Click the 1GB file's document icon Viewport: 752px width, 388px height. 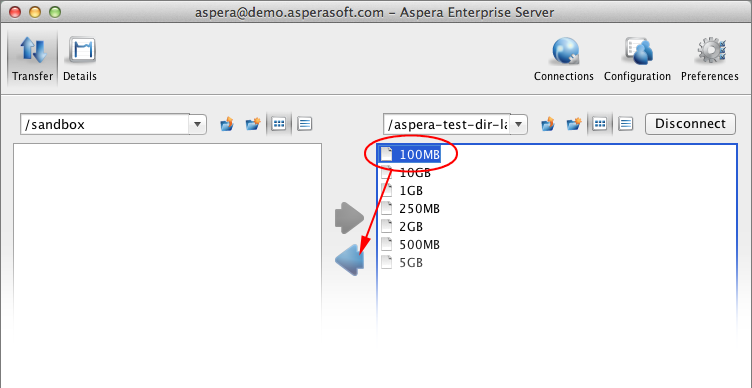(x=387, y=190)
